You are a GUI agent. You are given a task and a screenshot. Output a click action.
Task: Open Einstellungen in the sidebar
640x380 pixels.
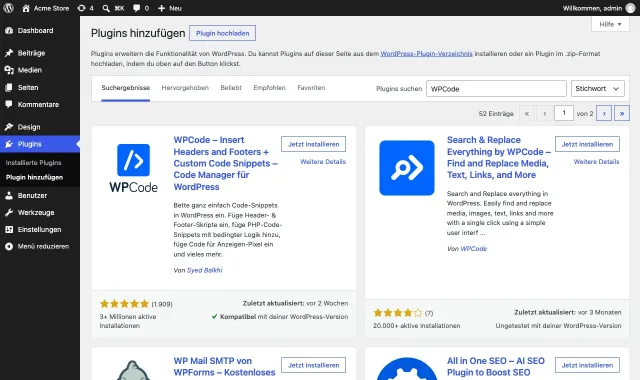[40, 229]
